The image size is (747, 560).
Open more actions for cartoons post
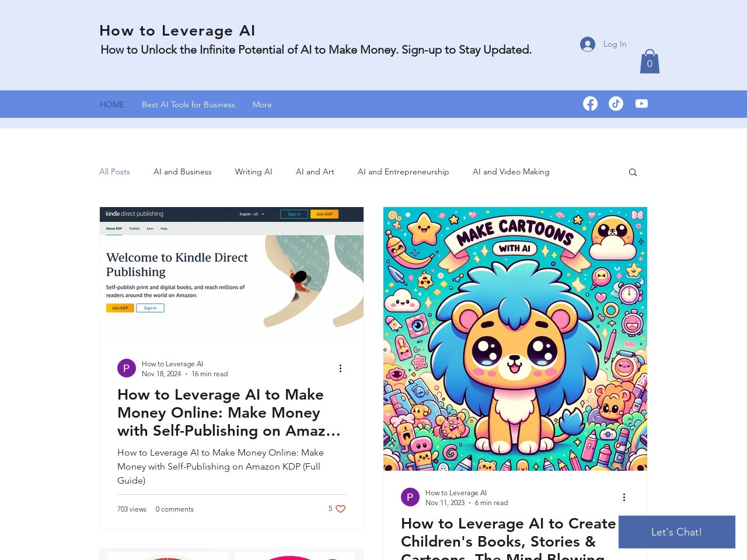[624, 497]
